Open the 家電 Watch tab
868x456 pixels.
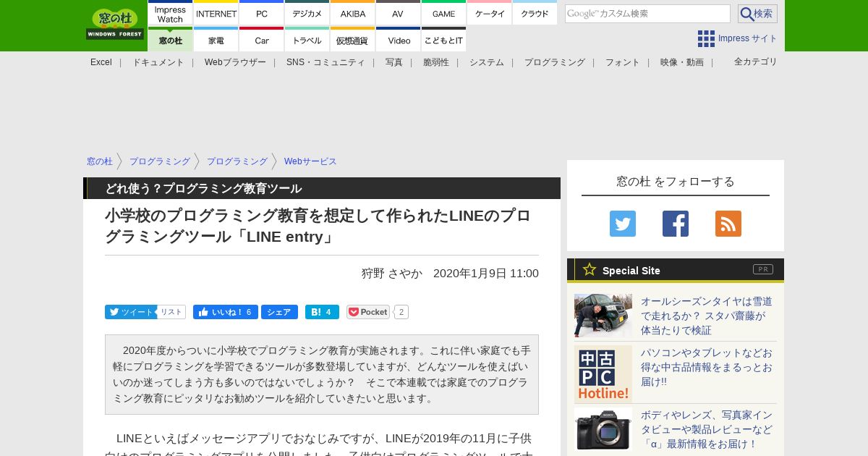216,40
